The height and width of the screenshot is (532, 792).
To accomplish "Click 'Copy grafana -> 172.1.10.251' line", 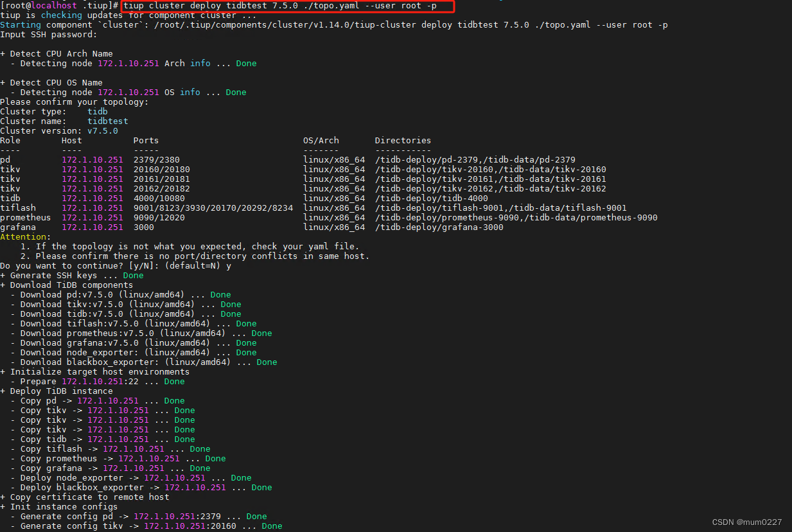I will point(110,468).
